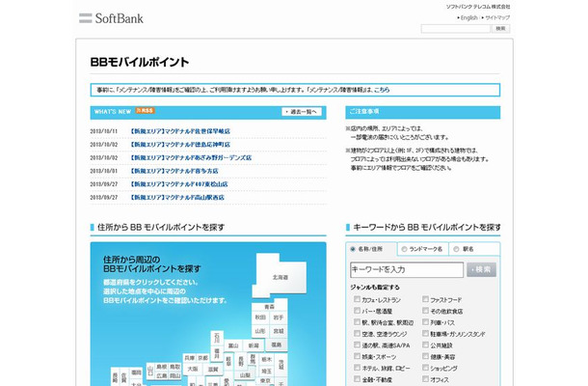The height and width of the screenshot is (386, 588).
Task: Select the ランドマーク名 radio option
Action: pyautogui.click(x=404, y=249)
